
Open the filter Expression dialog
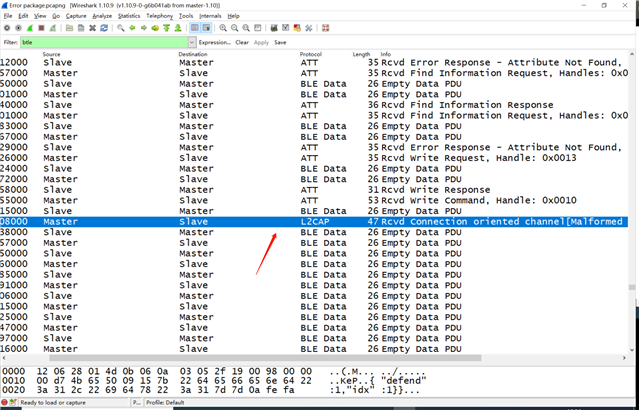coord(214,42)
